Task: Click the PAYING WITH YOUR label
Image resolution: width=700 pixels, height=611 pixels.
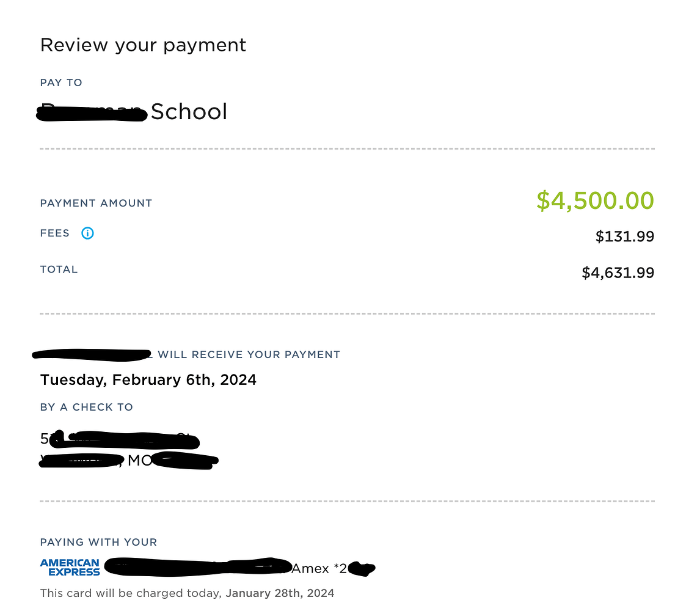Action: pyautogui.click(x=98, y=542)
